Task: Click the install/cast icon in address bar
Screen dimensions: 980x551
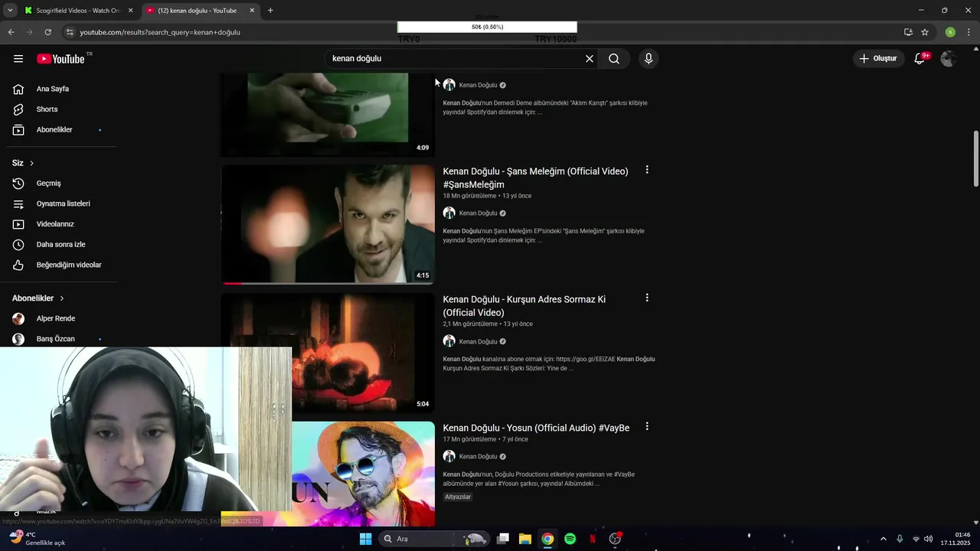Action: 908,32
